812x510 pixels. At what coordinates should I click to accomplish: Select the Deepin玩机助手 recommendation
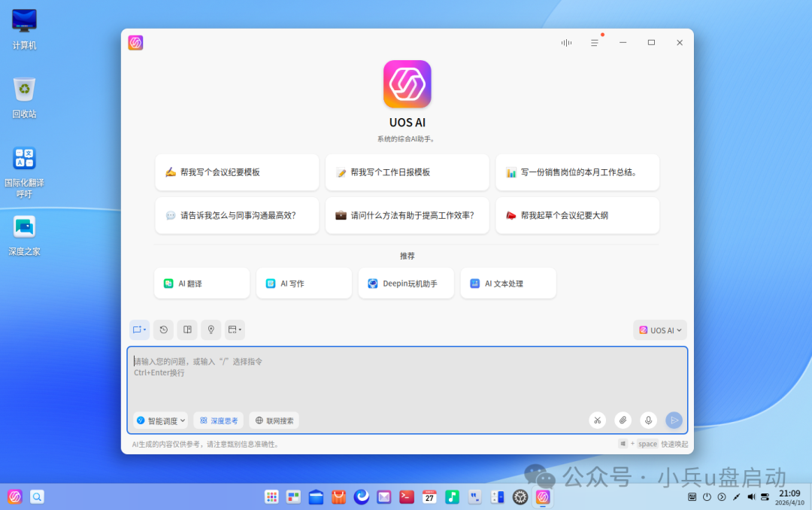tap(406, 283)
